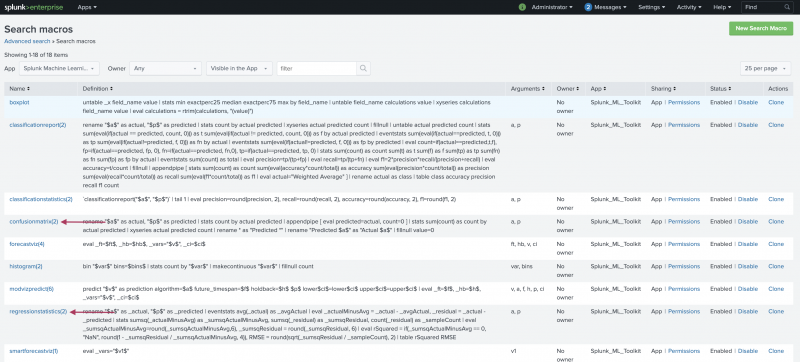
Task: Clone the classificationstatistics(2) macro
Action: (776, 199)
